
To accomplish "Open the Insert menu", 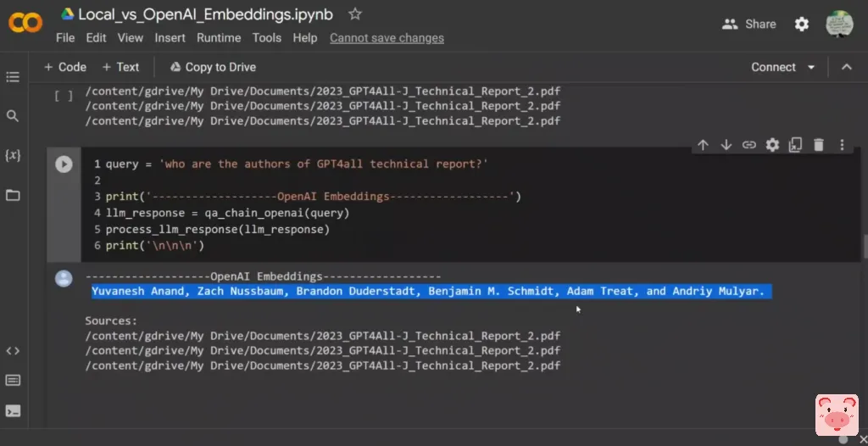I will (170, 38).
